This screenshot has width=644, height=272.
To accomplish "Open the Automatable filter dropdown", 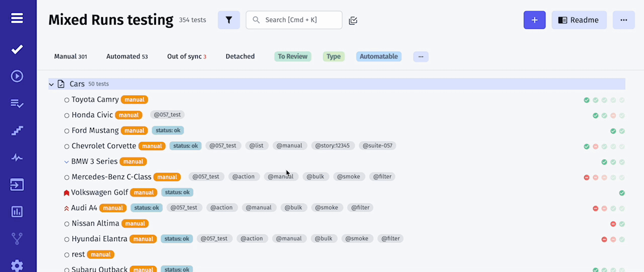I will [x=379, y=56].
